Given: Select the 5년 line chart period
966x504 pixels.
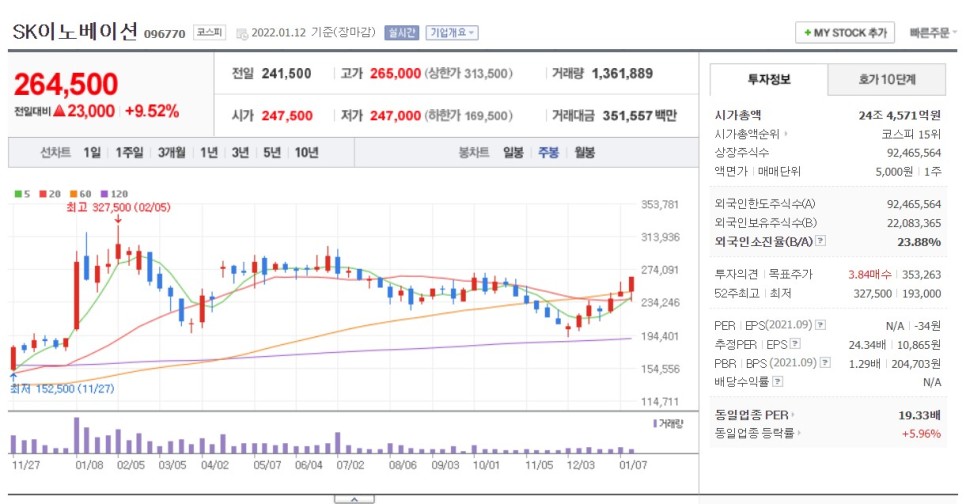Looking at the screenshot, I should coord(272,152).
